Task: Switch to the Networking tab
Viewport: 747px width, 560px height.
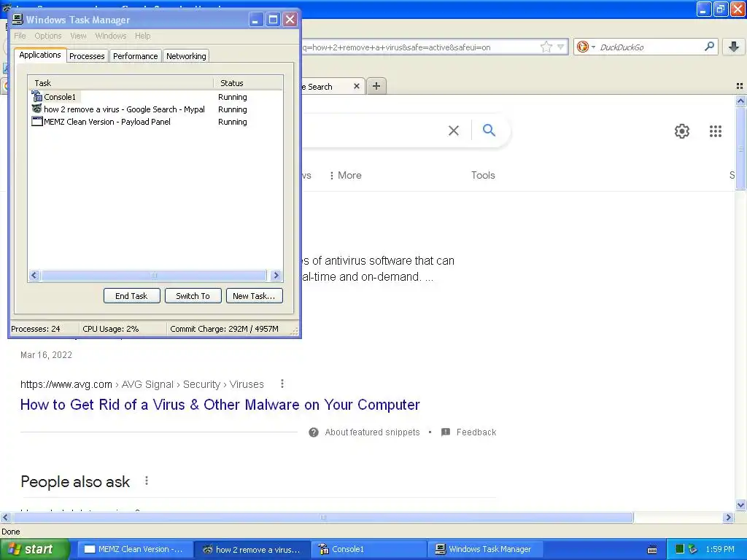Action: click(186, 56)
